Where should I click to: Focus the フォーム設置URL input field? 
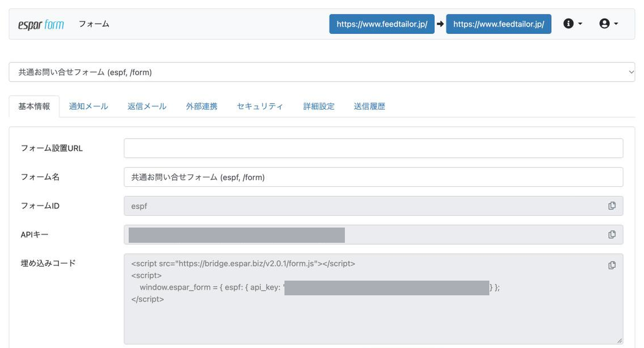tap(374, 148)
